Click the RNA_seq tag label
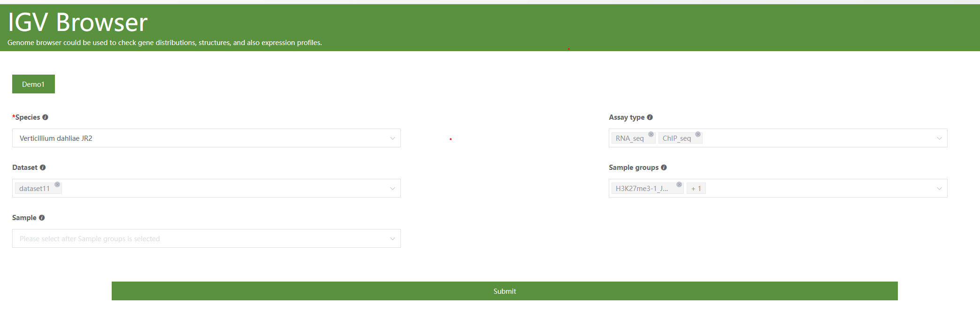Viewport: 980px width, 313px height. tap(629, 138)
